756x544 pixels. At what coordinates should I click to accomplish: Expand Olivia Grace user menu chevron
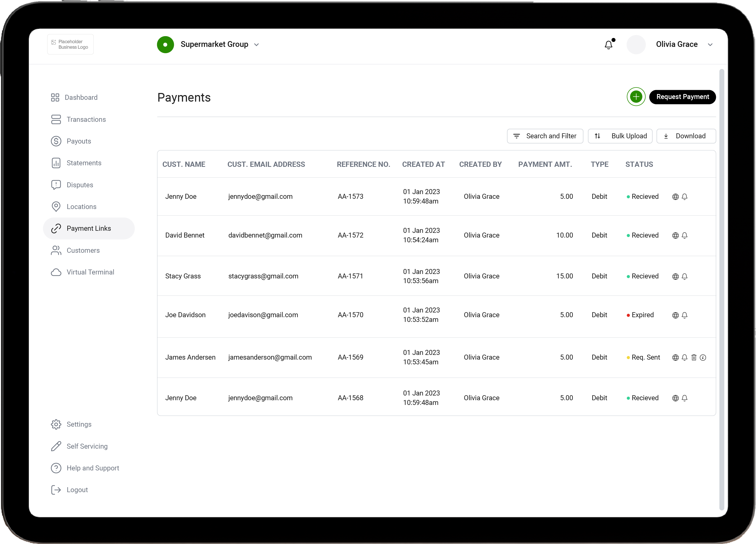[710, 45]
